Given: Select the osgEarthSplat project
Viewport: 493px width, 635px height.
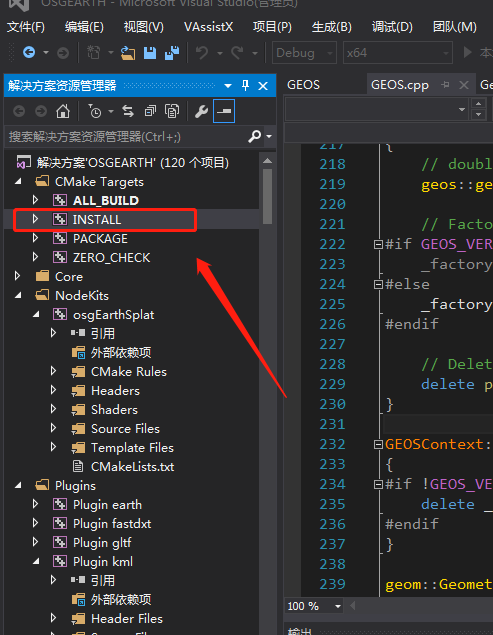Looking at the screenshot, I should [x=113, y=315].
